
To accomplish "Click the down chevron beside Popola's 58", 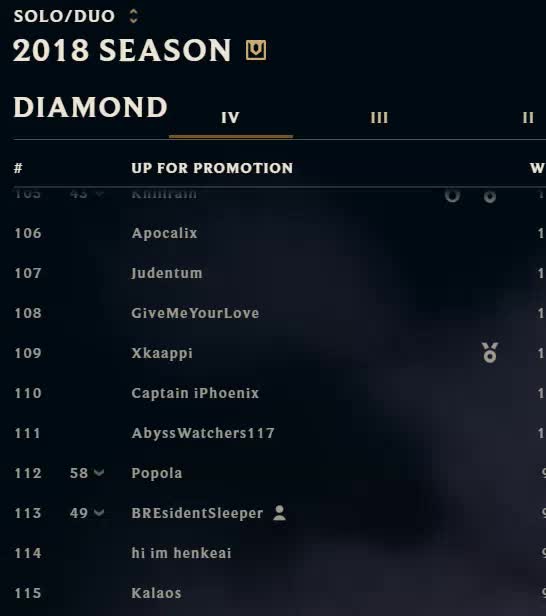I will 99,472.
